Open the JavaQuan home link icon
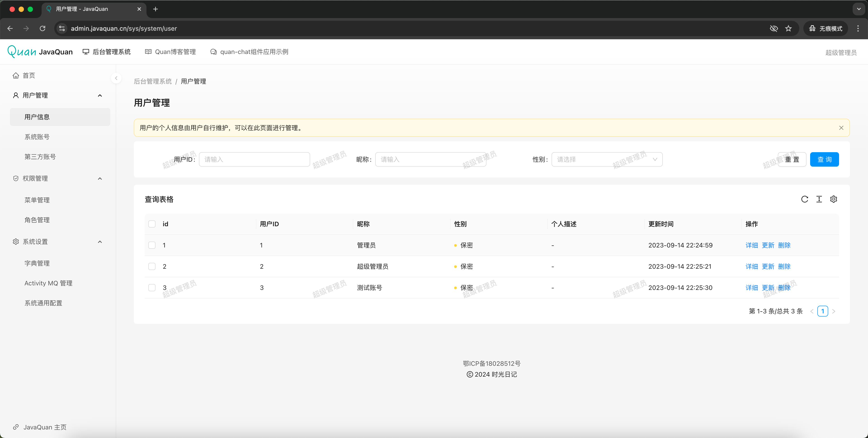 click(x=16, y=427)
